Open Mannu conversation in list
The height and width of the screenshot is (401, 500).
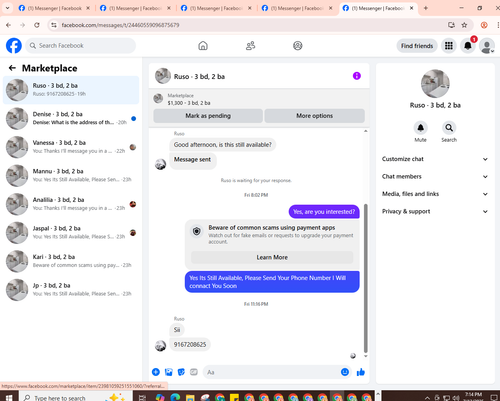(x=71, y=176)
